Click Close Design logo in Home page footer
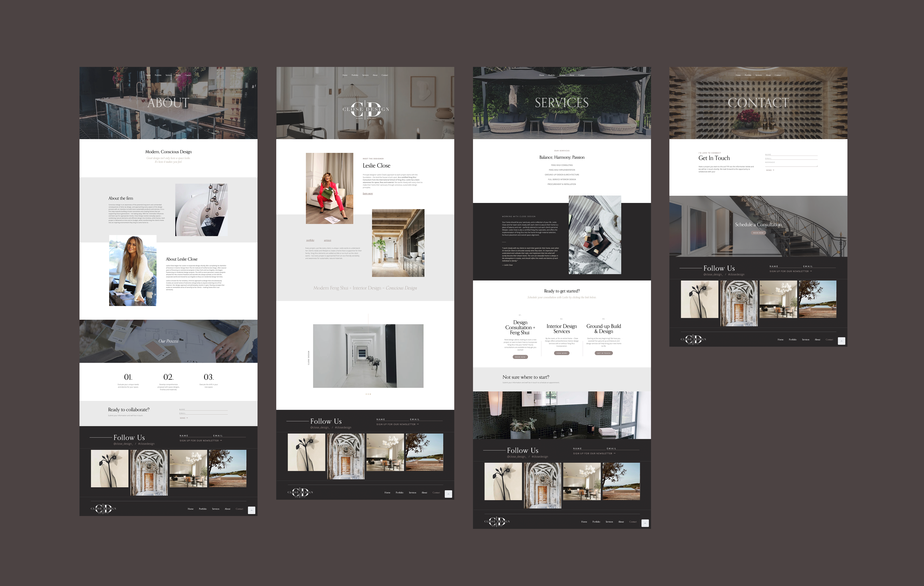 (x=300, y=493)
